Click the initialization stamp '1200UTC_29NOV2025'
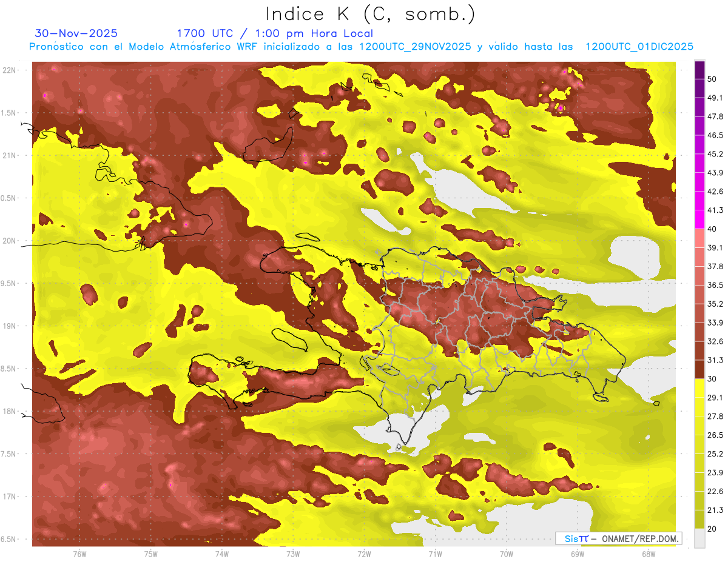This screenshot has height=562, width=728. (415, 47)
